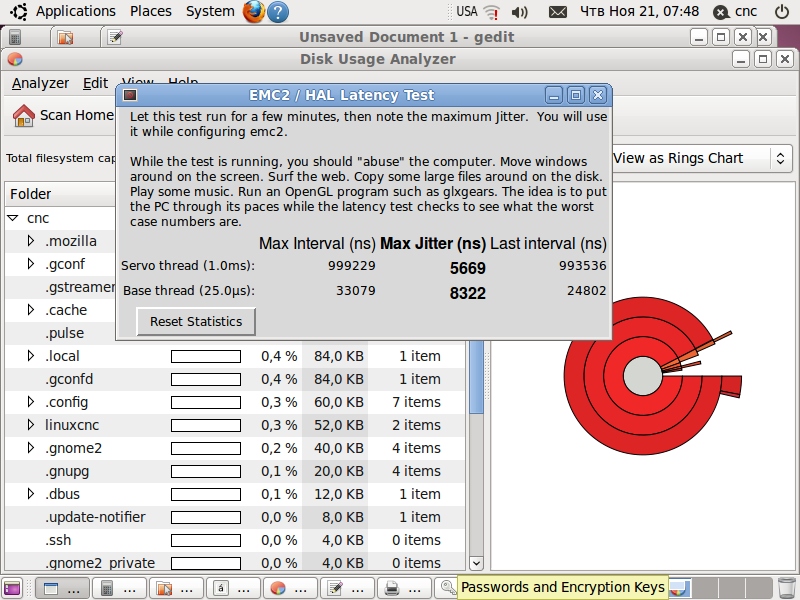Open the Trash icon in bottom panel

click(788, 588)
